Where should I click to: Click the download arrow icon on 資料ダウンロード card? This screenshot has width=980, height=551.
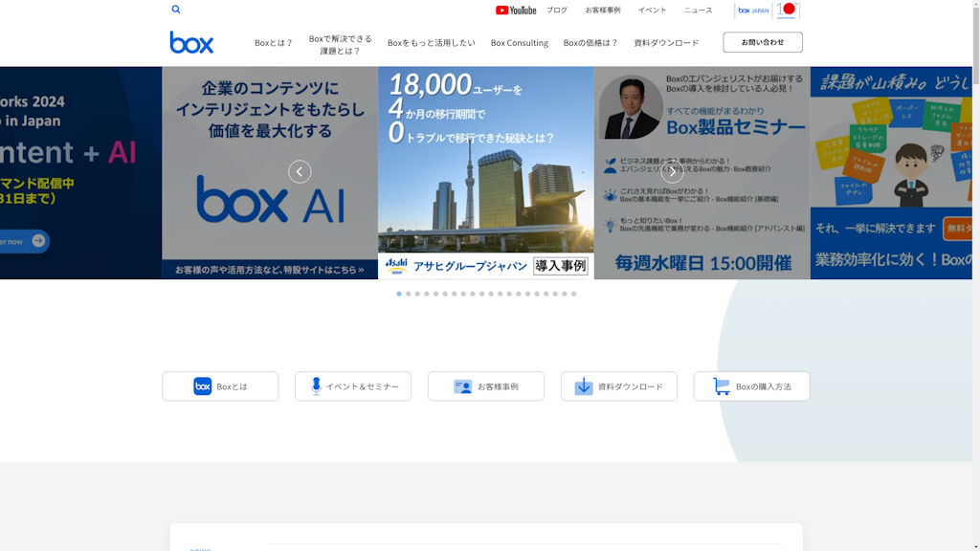(584, 386)
